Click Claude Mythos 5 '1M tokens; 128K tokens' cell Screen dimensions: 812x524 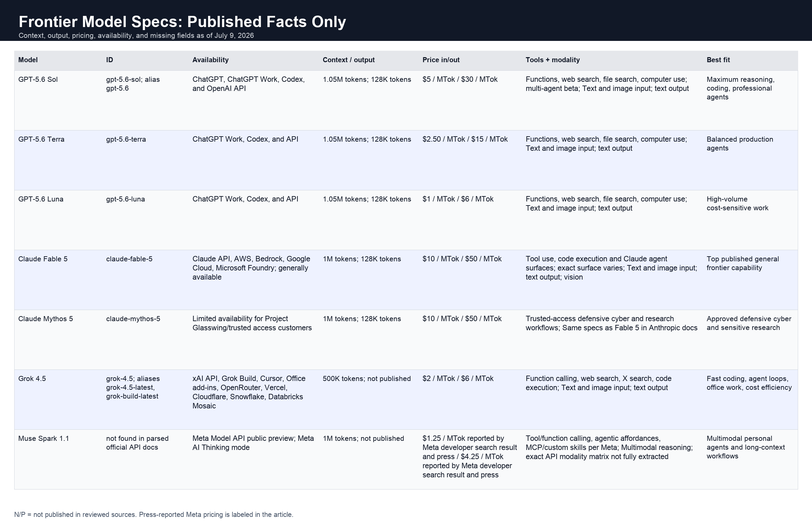click(362, 319)
